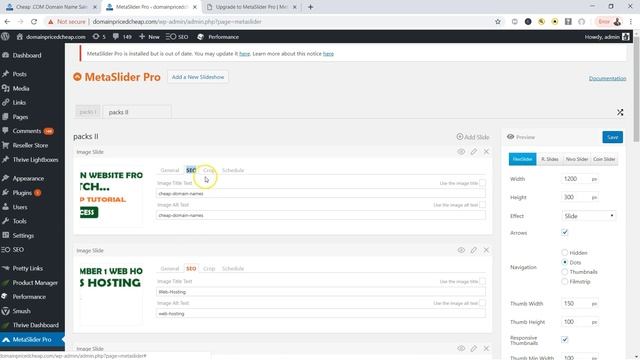Click Add a New Slideshow button

(198, 77)
